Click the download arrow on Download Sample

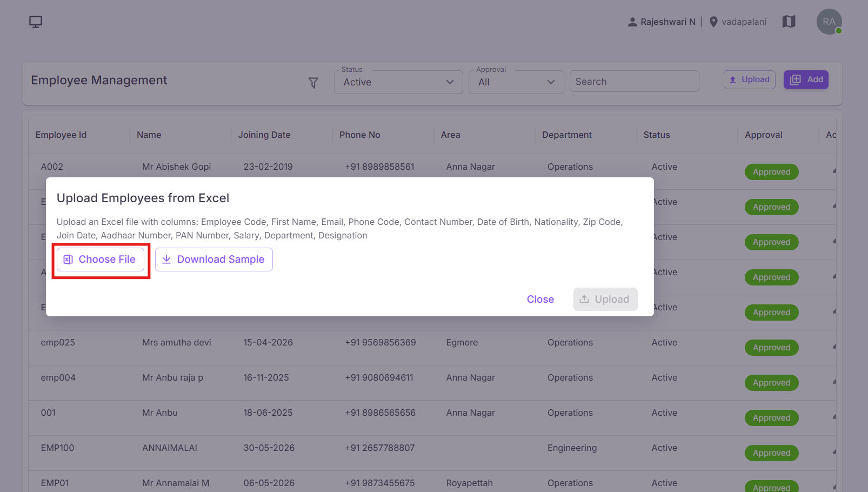(166, 260)
